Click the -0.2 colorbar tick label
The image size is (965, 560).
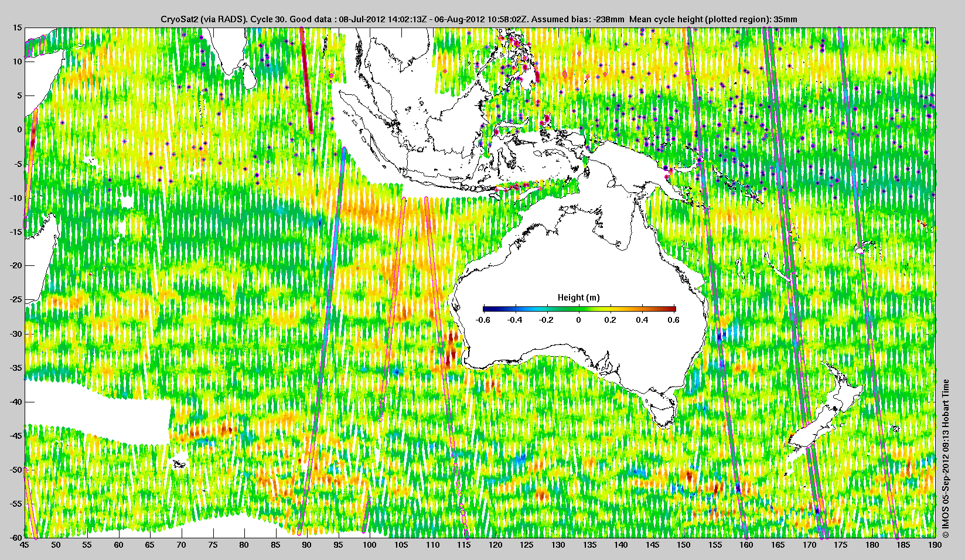click(x=547, y=320)
